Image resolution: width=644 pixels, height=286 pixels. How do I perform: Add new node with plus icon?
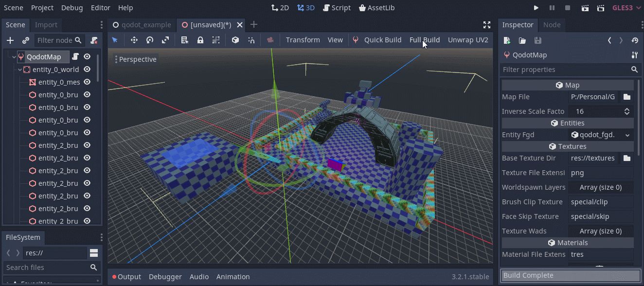coord(10,40)
